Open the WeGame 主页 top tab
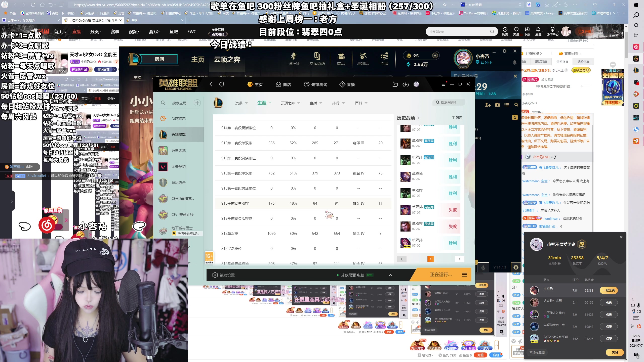 point(255,84)
